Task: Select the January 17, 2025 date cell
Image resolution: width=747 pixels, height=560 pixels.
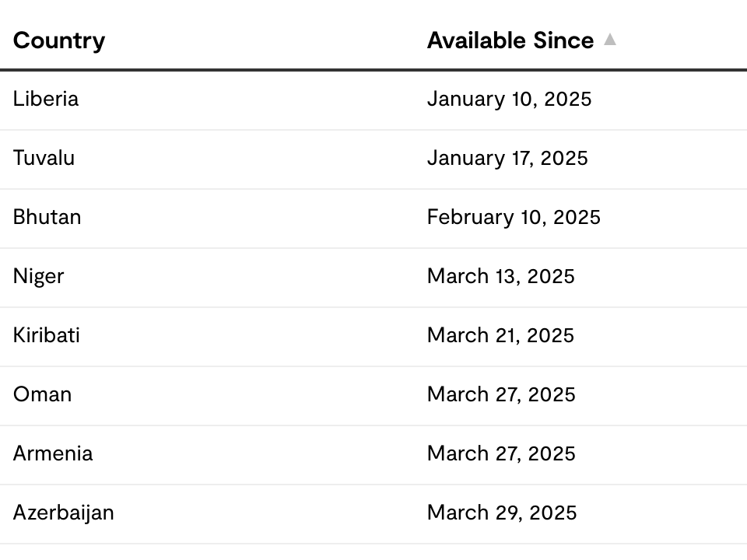Action: pos(507,159)
